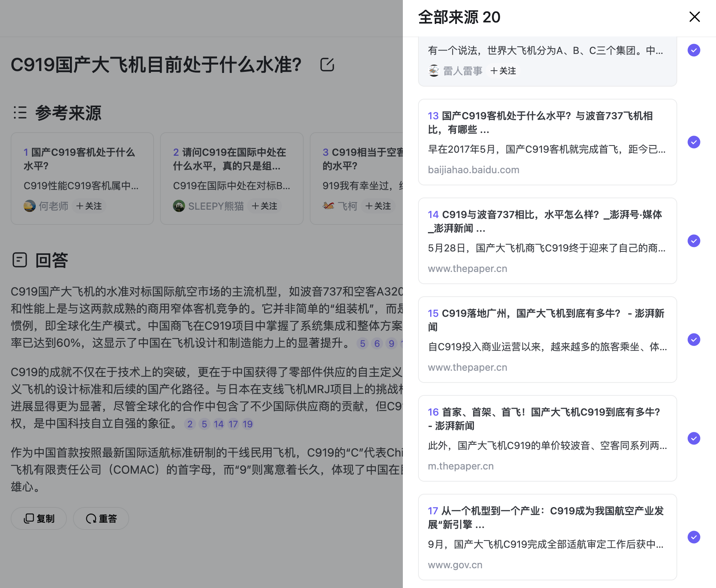Click the edit question icon beside the title
Image resolution: width=716 pixels, height=588 pixels.
point(327,65)
